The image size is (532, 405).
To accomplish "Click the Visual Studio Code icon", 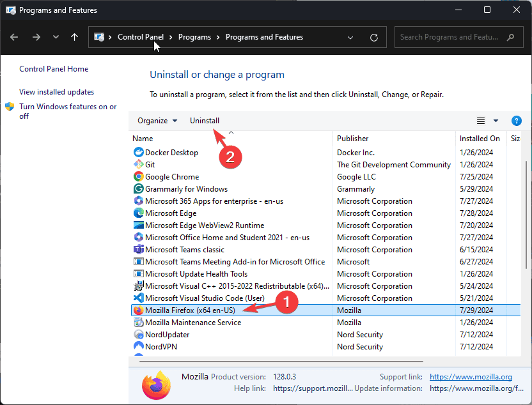I will [x=138, y=298].
